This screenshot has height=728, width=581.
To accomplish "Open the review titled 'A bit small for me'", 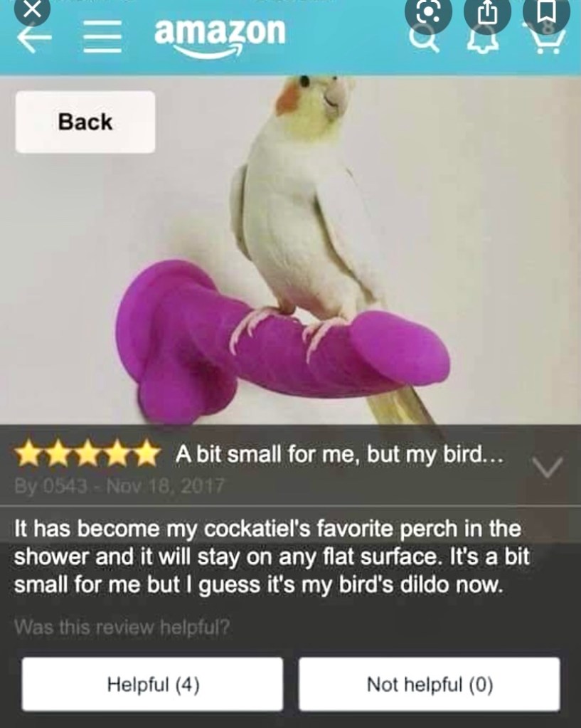I will tap(339, 454).
